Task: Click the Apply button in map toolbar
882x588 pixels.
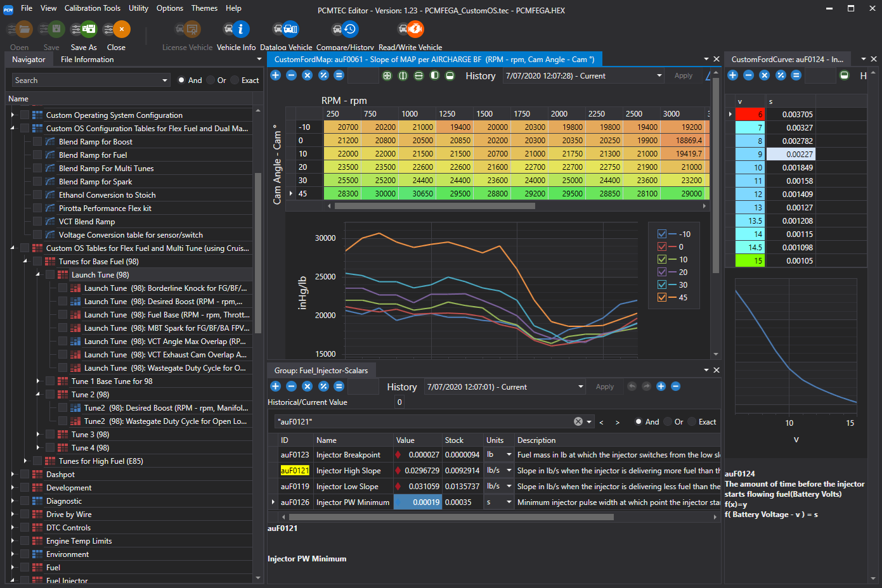Action: click(x=684, y=75)
